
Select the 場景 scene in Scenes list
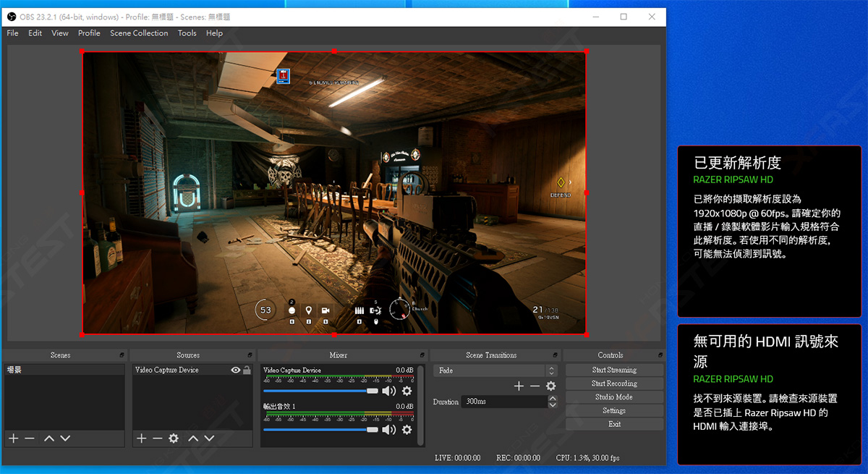point(64,370)
